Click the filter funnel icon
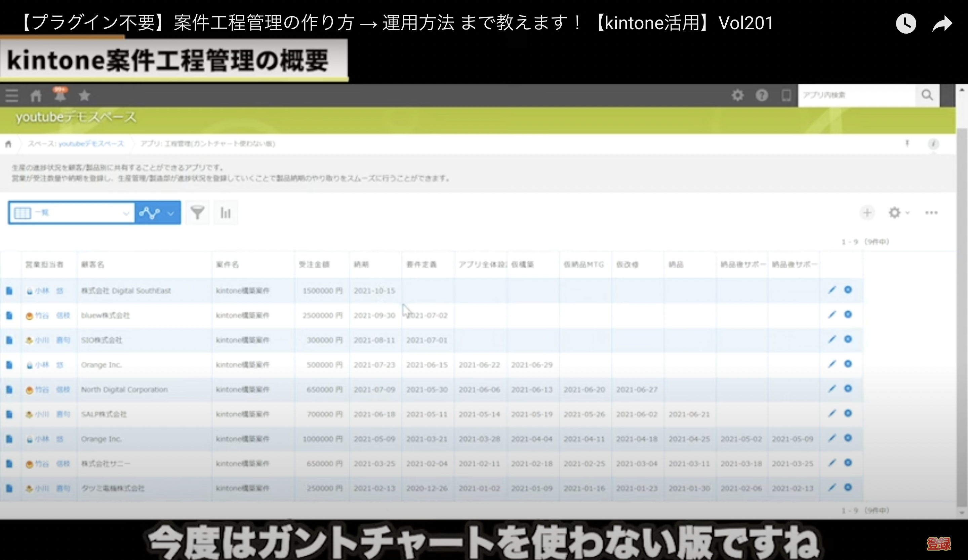The width and height of the screenshot is (968, 560). click(197, 212)
